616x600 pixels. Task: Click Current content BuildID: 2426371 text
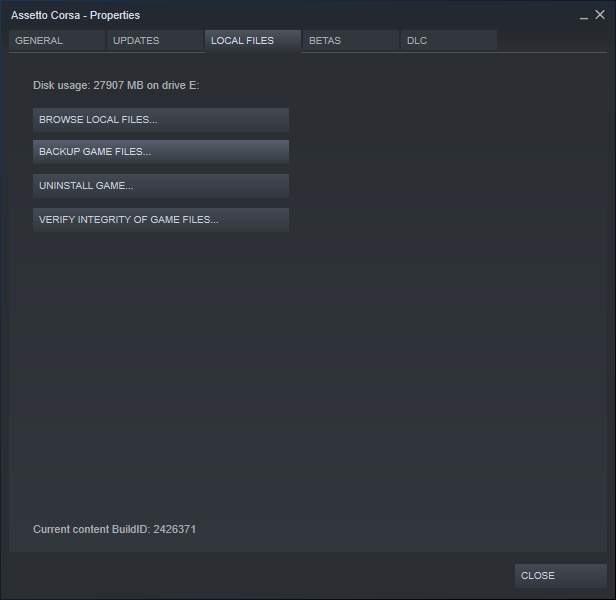click(114, 529)
